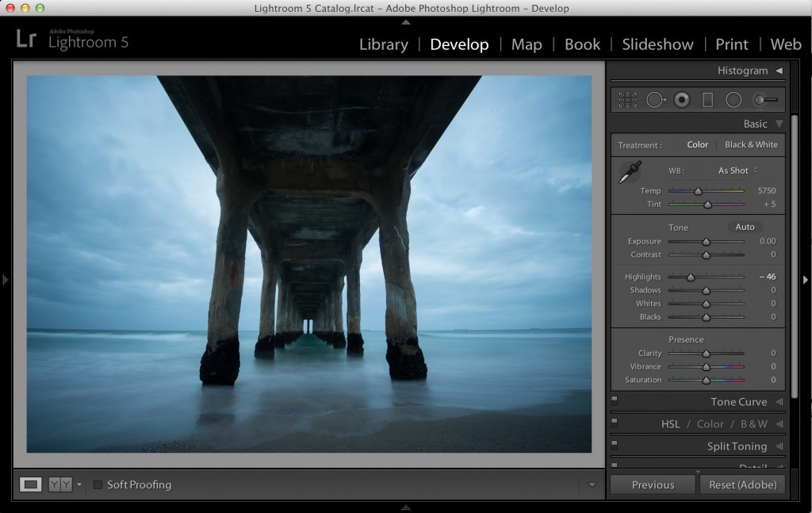
Task: Click the Saturation slider handle
Action: click(706, 381)
